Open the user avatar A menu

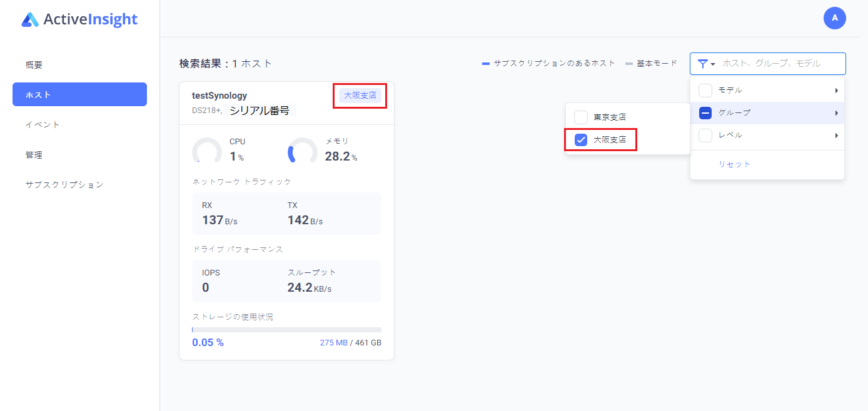(x=835, y=18)
